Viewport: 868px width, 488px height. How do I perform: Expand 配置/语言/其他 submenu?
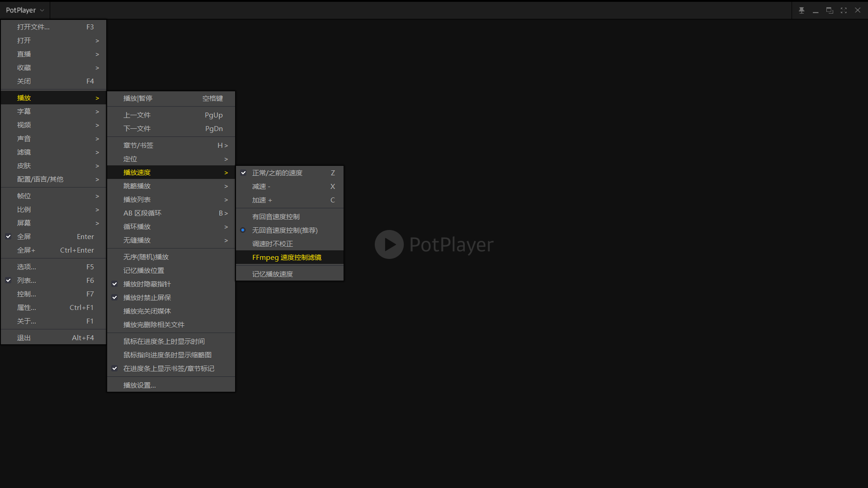point(54,179)
